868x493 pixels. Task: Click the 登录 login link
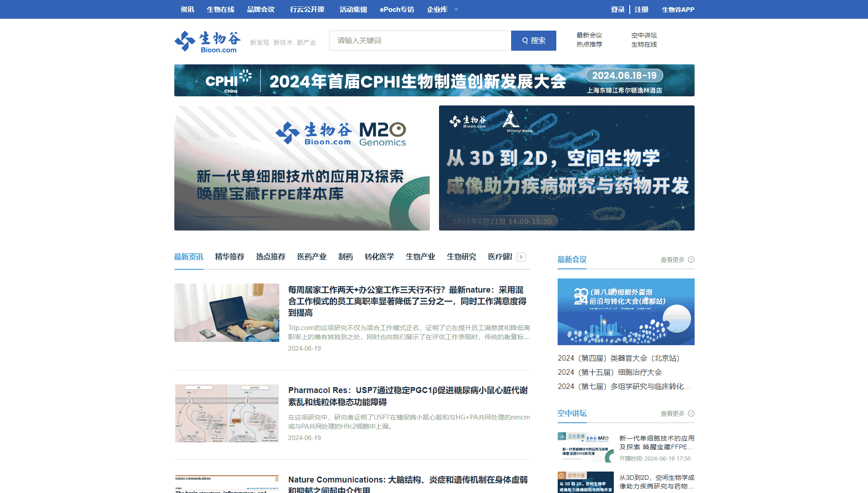618,10
